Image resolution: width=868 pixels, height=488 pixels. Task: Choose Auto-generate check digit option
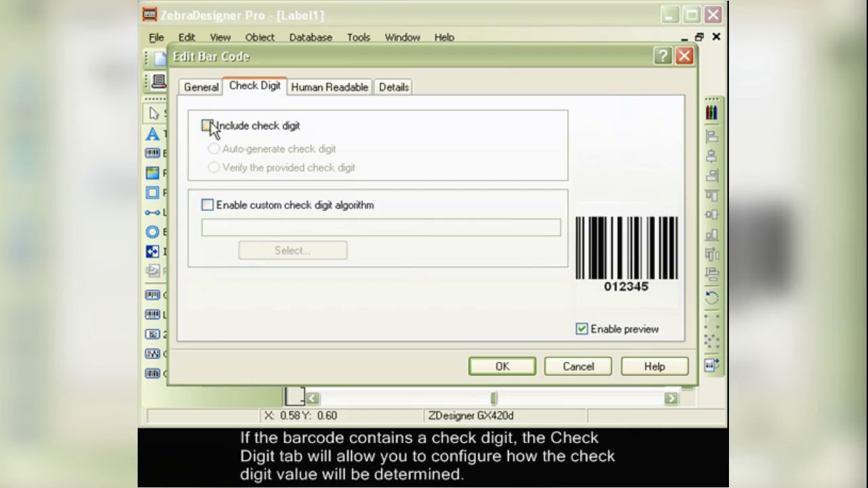tap(214, 148)
